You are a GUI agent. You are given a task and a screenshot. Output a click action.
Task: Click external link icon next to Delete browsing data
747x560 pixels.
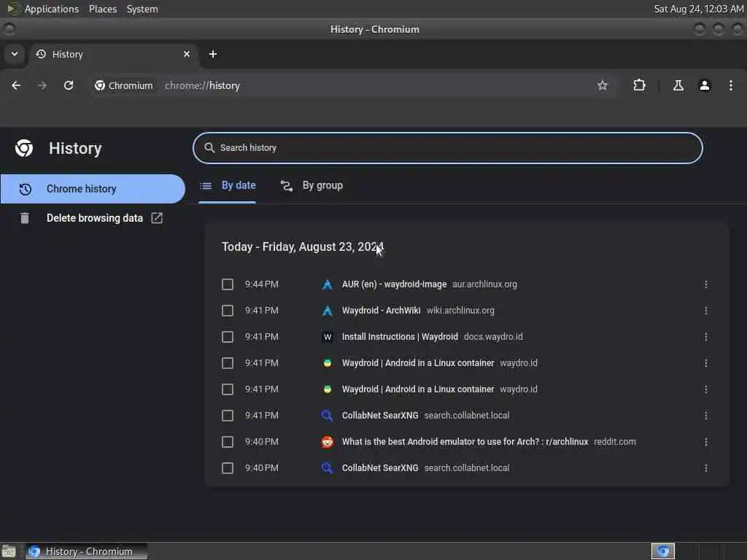click(157, 217)
